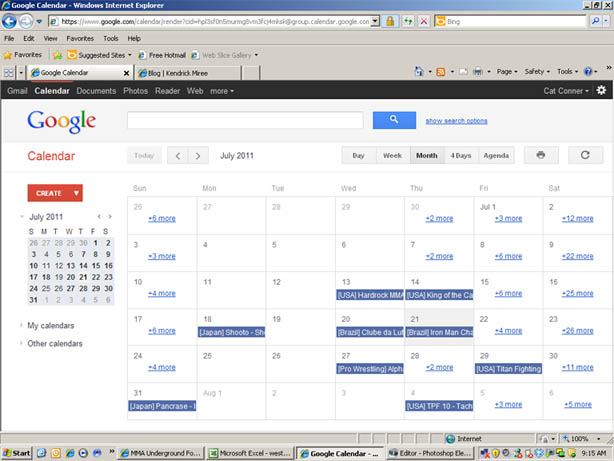Click the red CREATE button
Viewport: 614px width, 461px height.
tap(49, 193)
